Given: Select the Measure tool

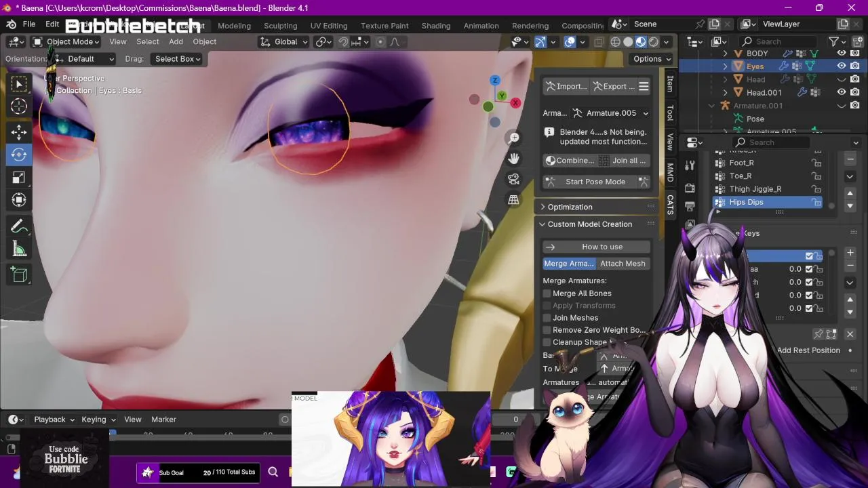Looking at the screenshot, I should tap(19, 249).
